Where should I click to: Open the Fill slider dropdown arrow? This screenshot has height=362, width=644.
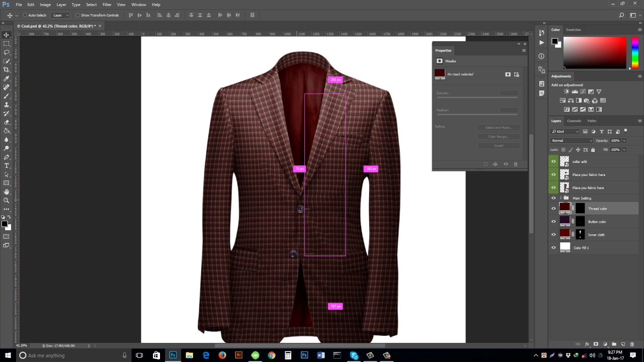tap(625, 150)
